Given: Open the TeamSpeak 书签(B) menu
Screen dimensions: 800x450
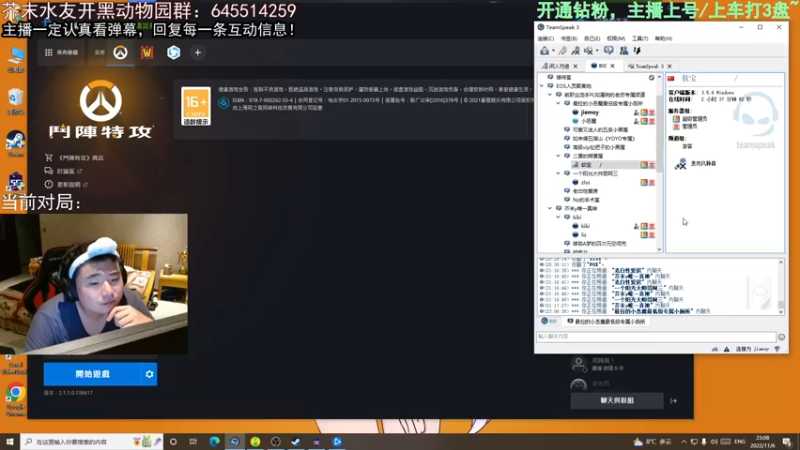Looking at the screenshot, I should coord(569,39).
